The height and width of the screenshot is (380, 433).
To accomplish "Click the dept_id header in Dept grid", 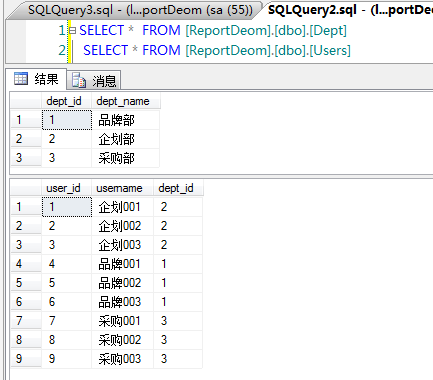I will coord(66,101).
